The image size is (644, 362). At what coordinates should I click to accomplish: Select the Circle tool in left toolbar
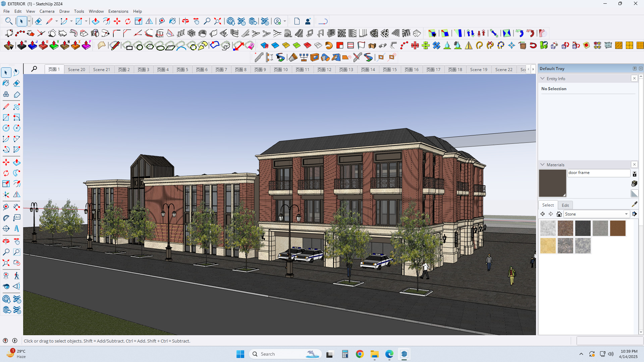pos(6,128)
